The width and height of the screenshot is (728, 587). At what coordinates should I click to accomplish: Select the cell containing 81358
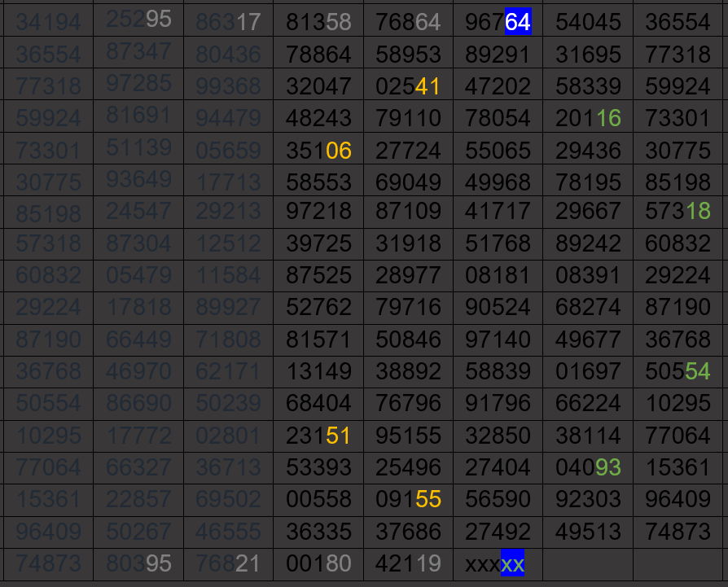(x=318, y=23)
